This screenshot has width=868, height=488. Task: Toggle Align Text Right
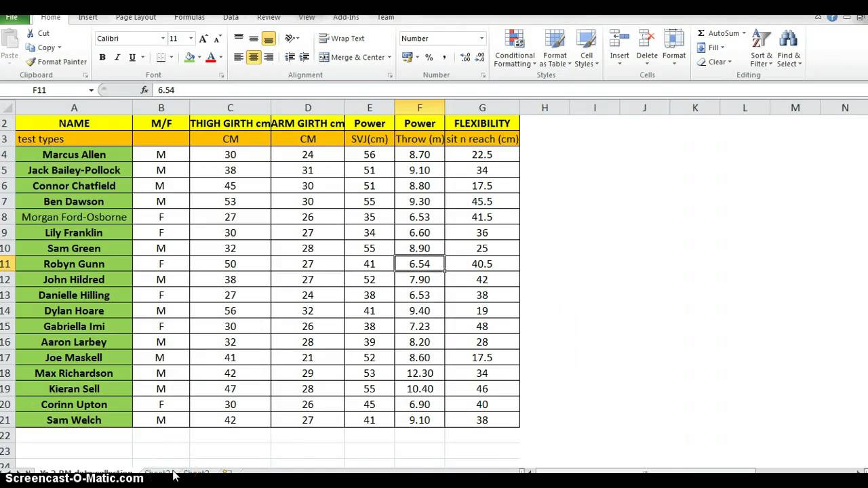pos(269,58)
